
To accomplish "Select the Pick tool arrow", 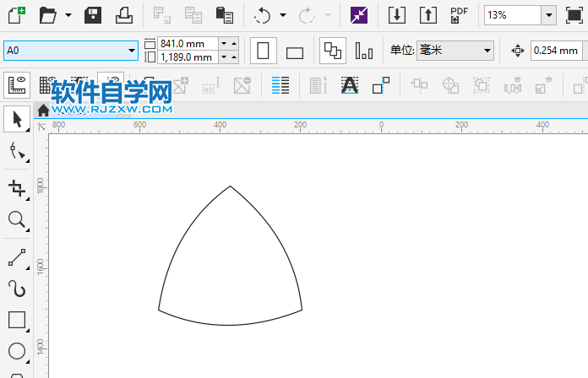I will click(16, 120).
